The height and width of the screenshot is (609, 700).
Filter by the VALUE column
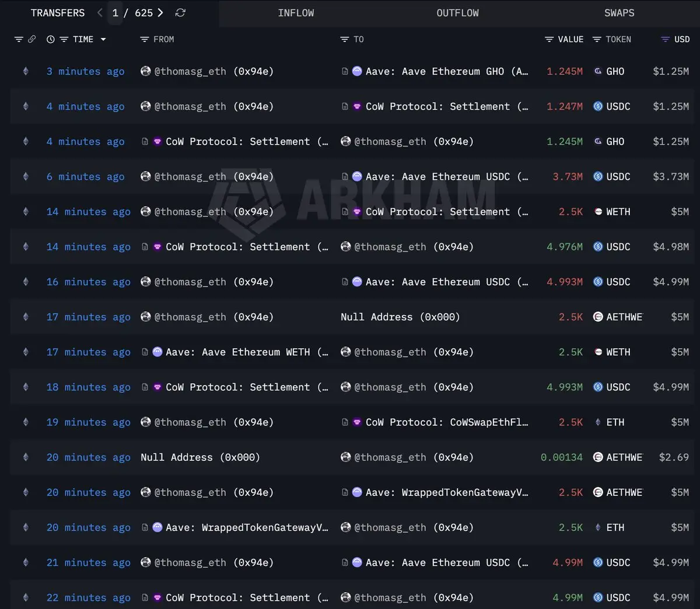(x=549, y=39)
